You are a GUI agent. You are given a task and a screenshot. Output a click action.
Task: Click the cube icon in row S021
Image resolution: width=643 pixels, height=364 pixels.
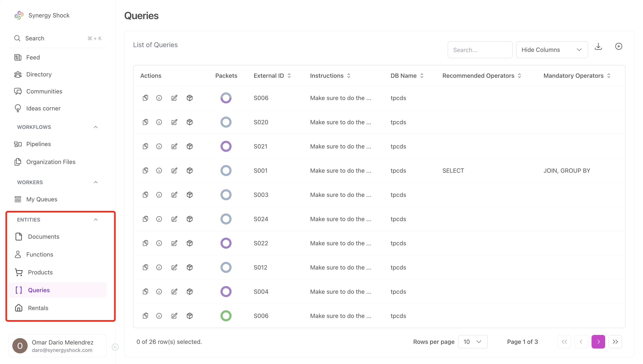189,146
